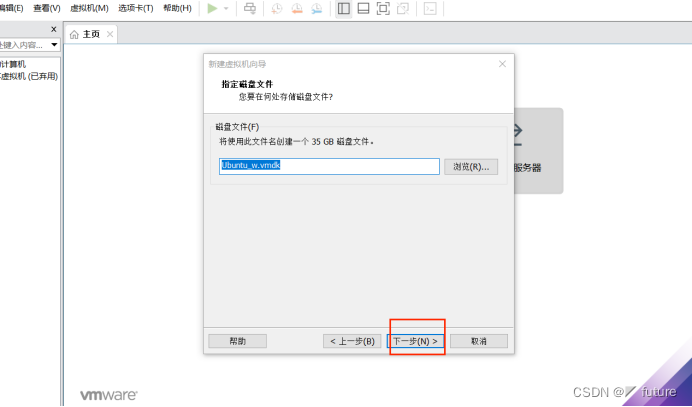This screenshot has height=407, width=692.
Task: Click the Revert to Snapshot icon
Action: pos(297,8)
